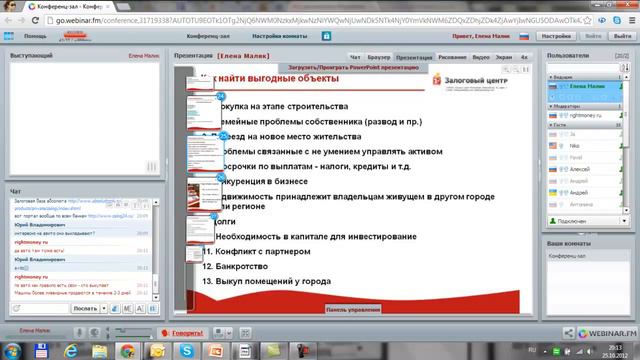Click chat scrollbar up arrow
Viewport: 640px width, 360px height.
coord(156,202)
